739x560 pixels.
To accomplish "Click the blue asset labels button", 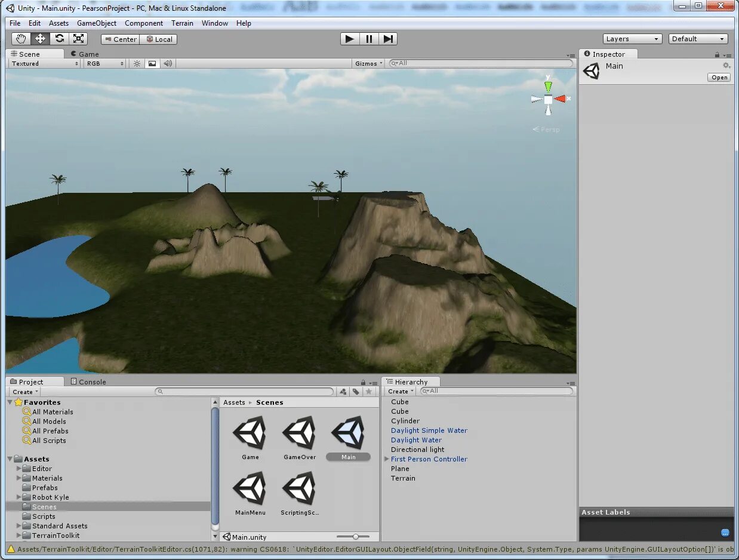I will (x=725, y=533).
